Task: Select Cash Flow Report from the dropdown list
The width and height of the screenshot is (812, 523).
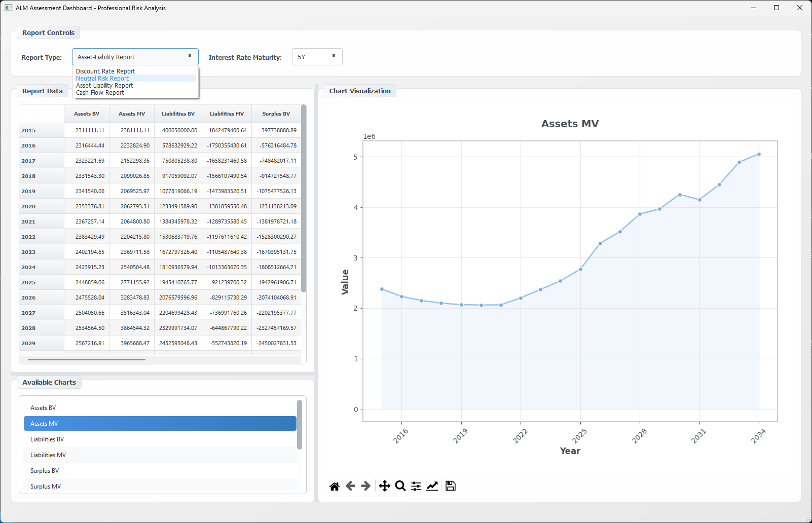Action: coord(100,92)
